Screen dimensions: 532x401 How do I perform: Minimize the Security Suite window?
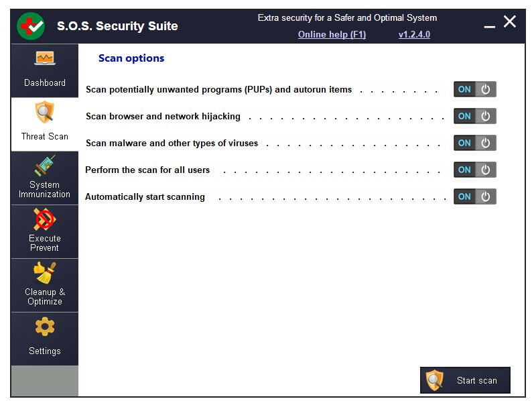coord(490,25)
